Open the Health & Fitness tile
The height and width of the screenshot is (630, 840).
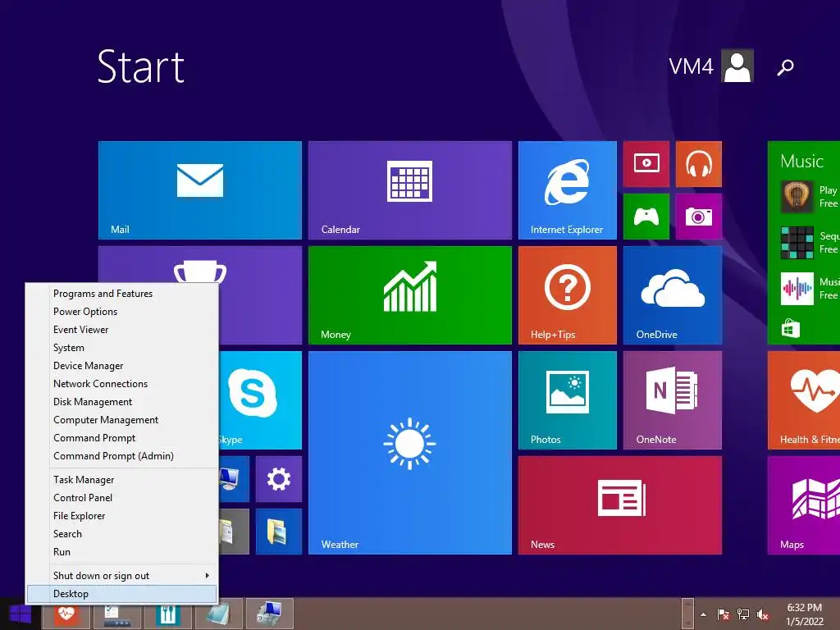point(804,400)
